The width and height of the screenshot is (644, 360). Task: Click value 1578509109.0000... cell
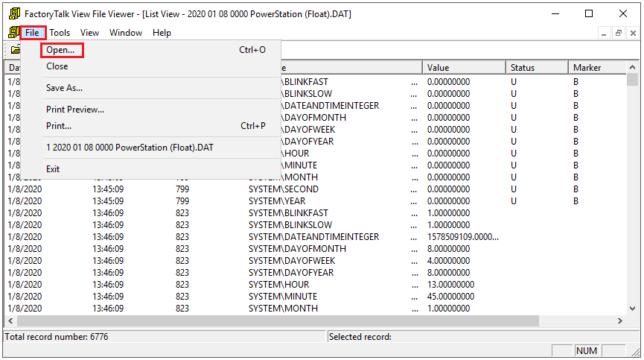click(463, 237)
